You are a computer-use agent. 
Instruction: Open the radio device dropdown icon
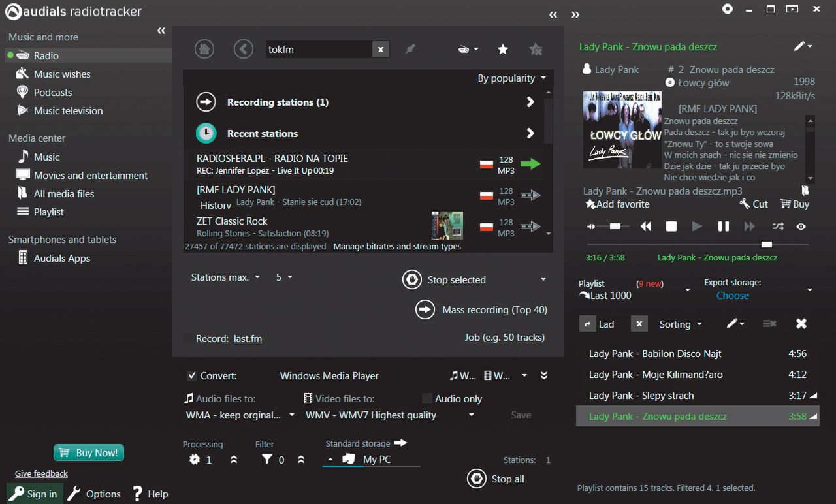click(468, 49)
